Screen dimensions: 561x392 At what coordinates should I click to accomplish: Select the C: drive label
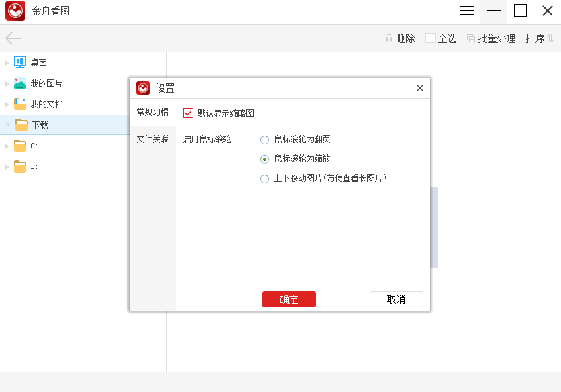pyautogui.click(x=34, y=146)
